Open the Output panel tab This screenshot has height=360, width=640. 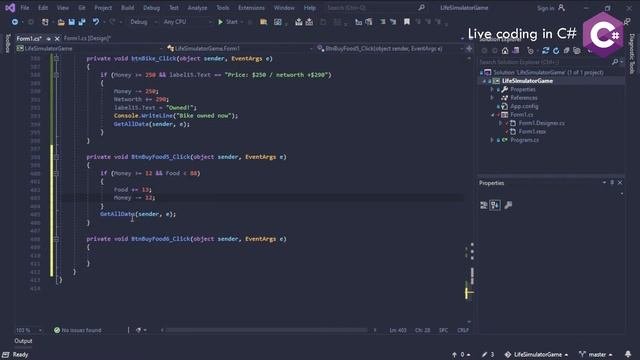click(23, 341)
